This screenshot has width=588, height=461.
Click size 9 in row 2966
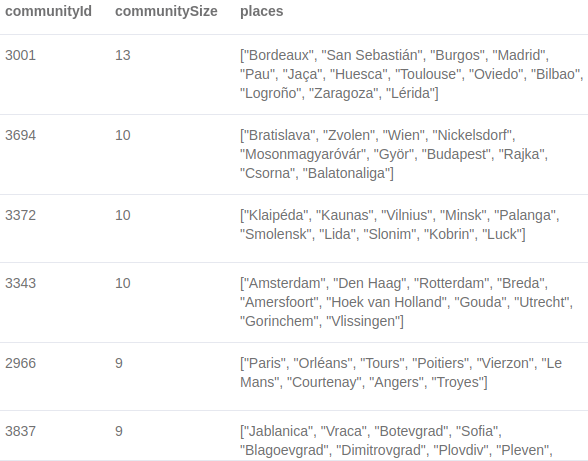tap(119, 363)
